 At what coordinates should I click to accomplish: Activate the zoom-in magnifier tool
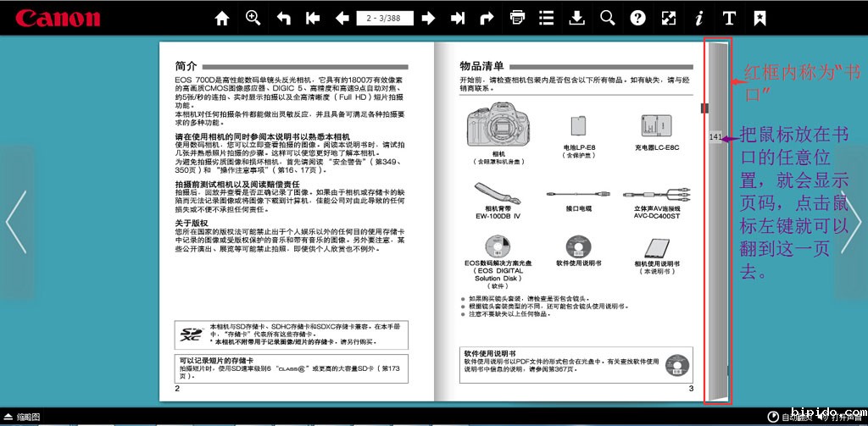(x=253, y=18)
